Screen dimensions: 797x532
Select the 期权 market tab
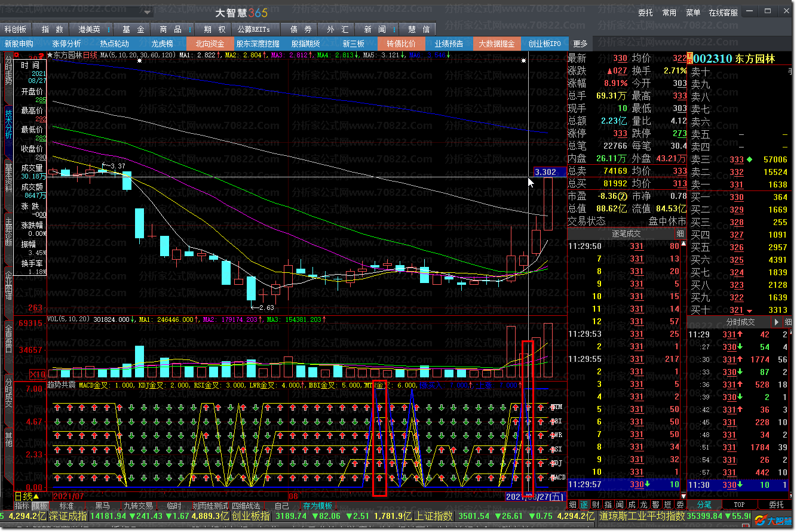click(214, 29)
